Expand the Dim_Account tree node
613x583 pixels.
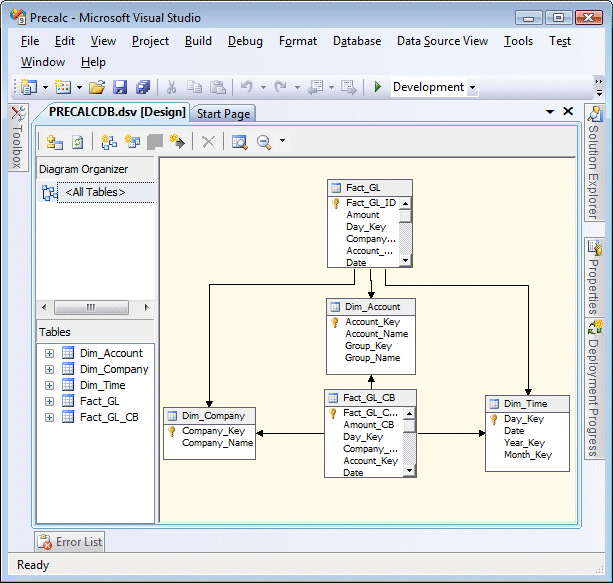[50, 353]
